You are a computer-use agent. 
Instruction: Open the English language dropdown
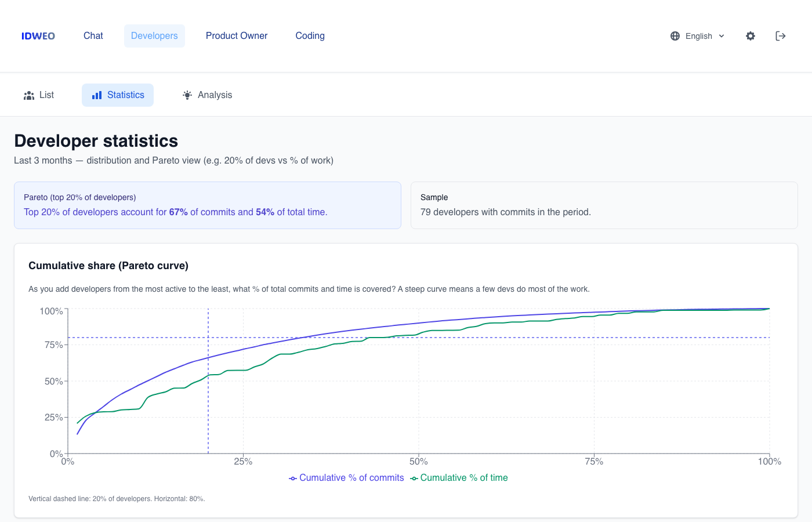[698, 36]
